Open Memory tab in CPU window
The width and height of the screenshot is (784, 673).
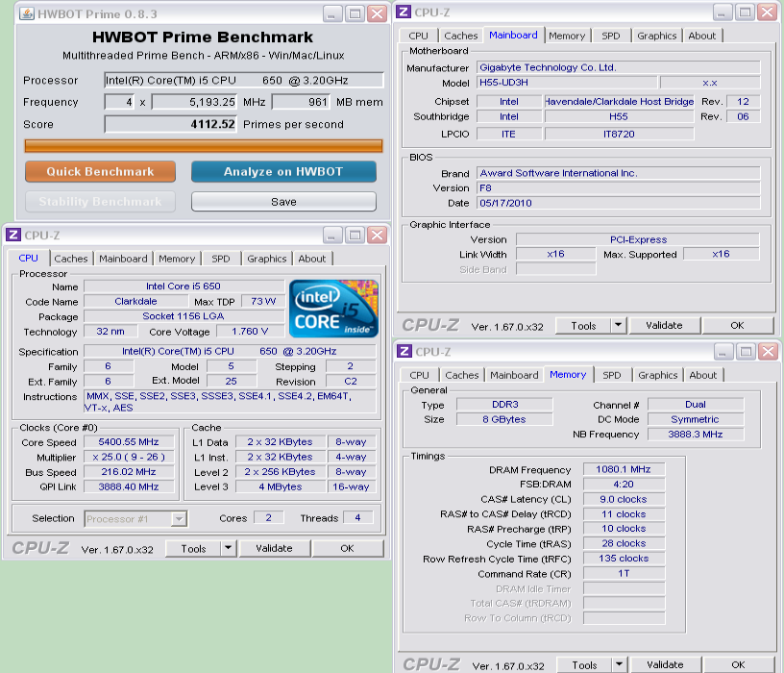[177, 259]
